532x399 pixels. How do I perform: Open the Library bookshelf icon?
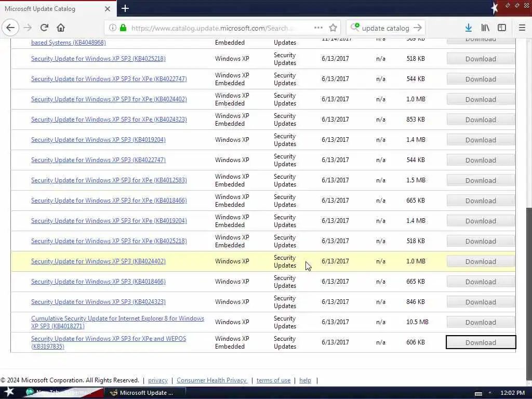485,28
